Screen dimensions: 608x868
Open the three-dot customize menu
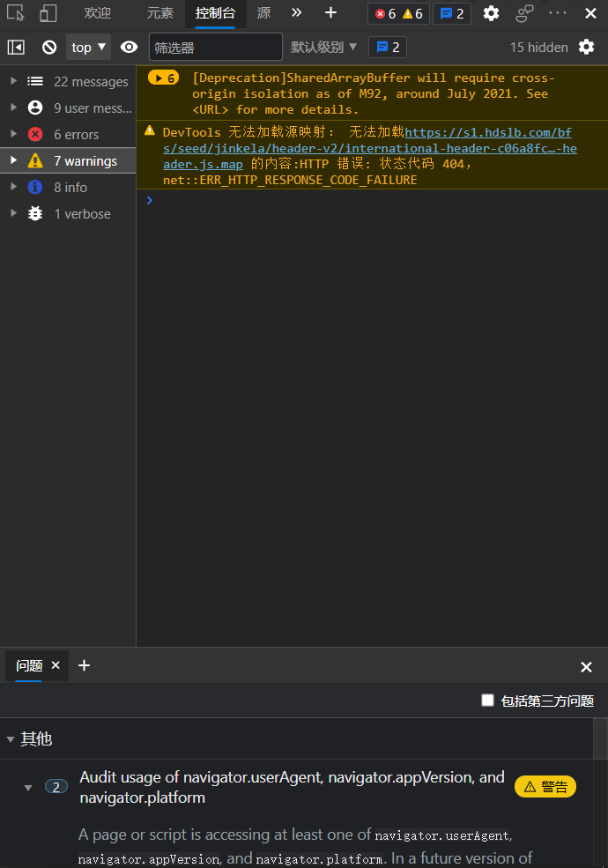pyautogui.click(x=558, y=12)
